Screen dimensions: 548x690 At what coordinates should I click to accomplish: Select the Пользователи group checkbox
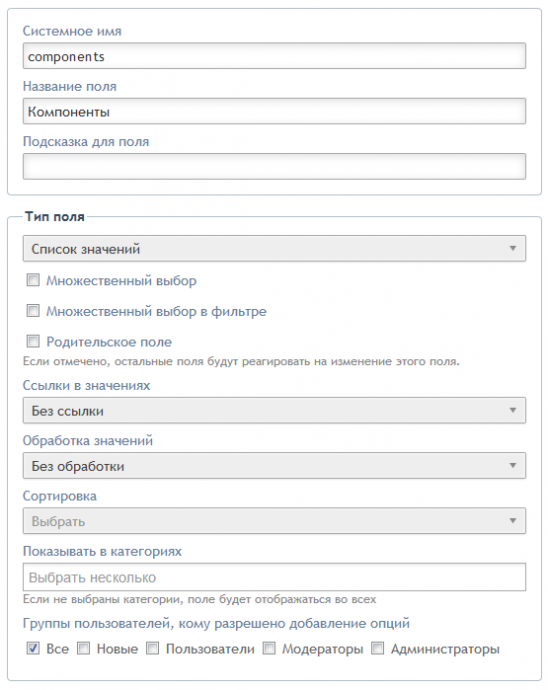[152, 648]
